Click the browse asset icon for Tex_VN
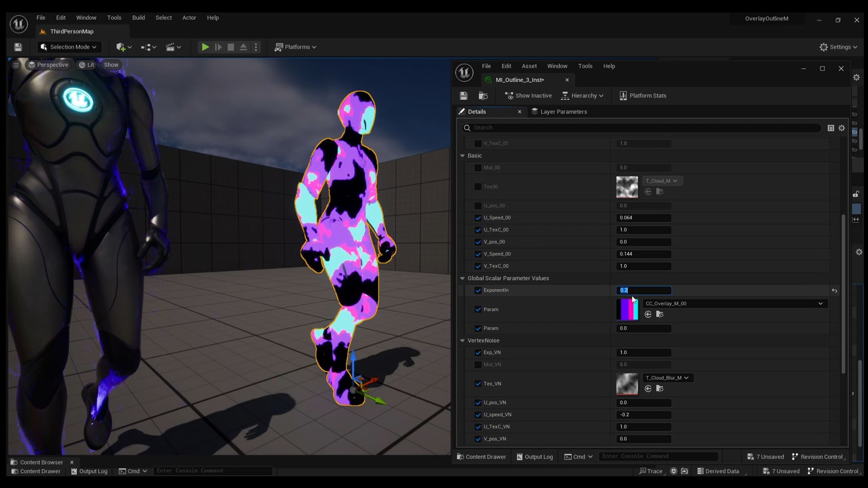Screen dimensions: 868x488 (660, 389)
